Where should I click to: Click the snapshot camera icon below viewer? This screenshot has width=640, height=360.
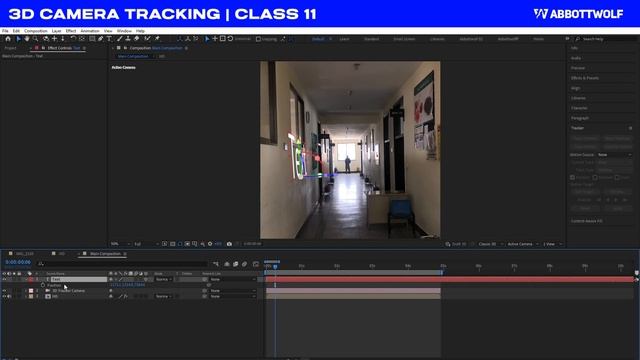pos(229,244)
